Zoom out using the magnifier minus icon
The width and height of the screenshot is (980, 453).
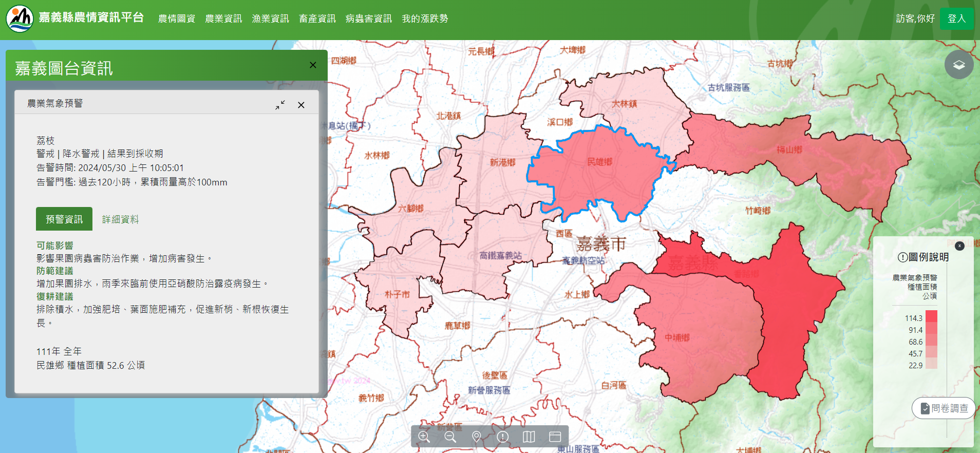pos(450,437)
